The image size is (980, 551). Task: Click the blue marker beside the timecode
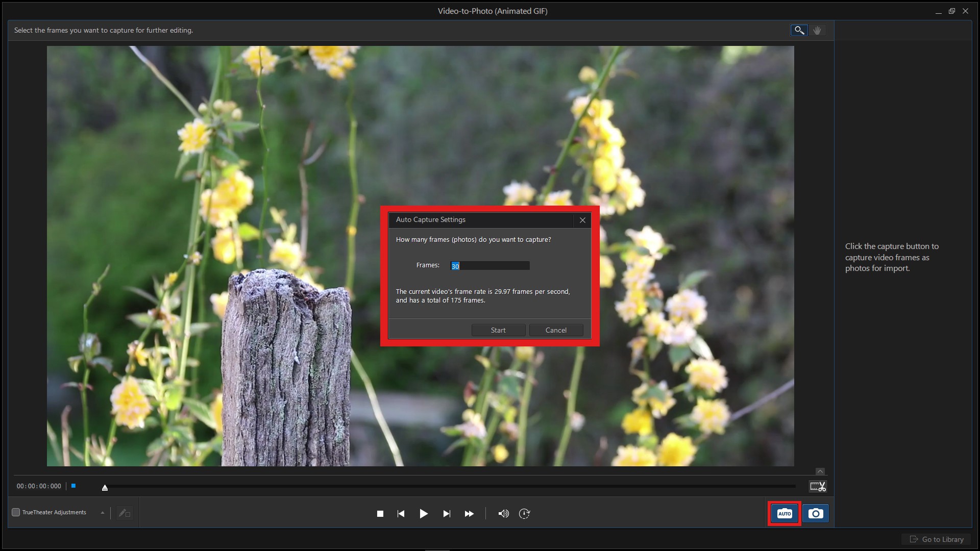click(73, 486)
